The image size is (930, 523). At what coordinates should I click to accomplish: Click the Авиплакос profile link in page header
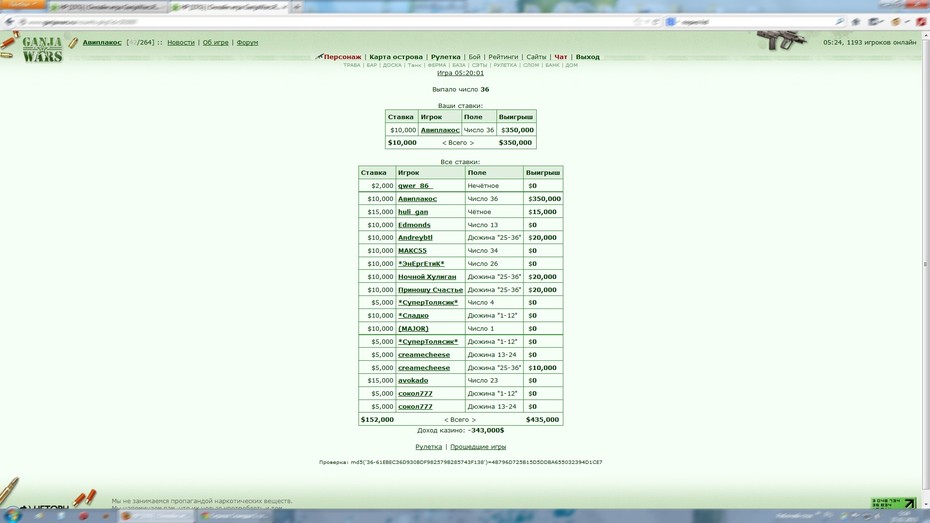(x=102, y=43)
